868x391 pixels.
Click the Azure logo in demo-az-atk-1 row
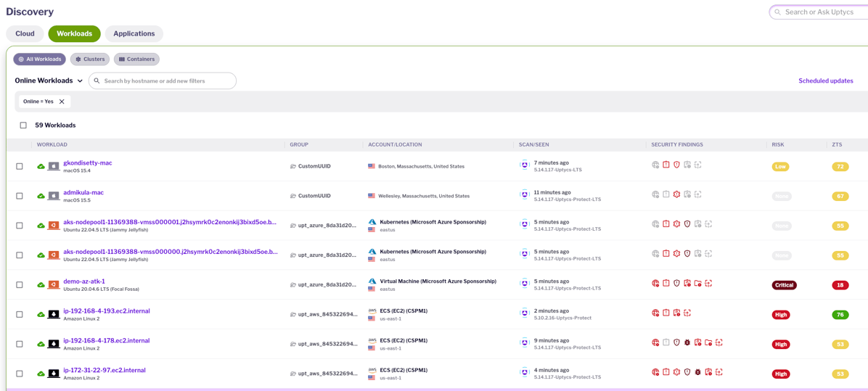coord(372,281)
